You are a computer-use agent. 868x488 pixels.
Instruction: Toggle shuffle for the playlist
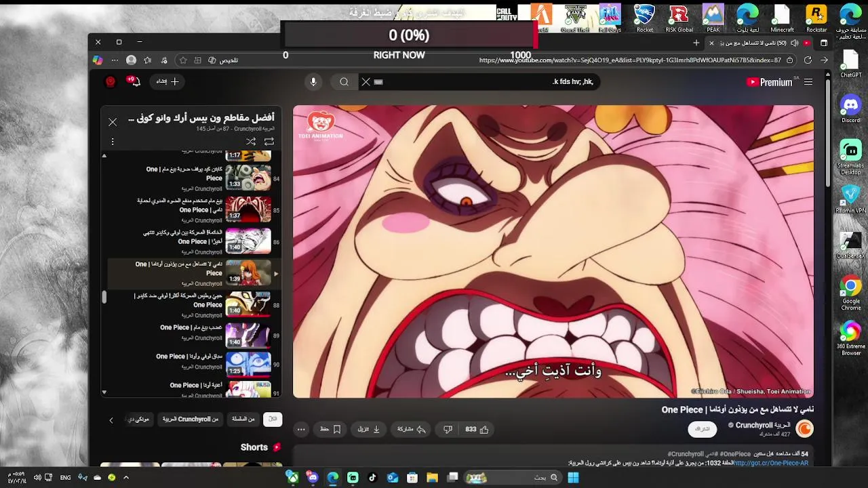pyautogui.click(x=251, y=141)
